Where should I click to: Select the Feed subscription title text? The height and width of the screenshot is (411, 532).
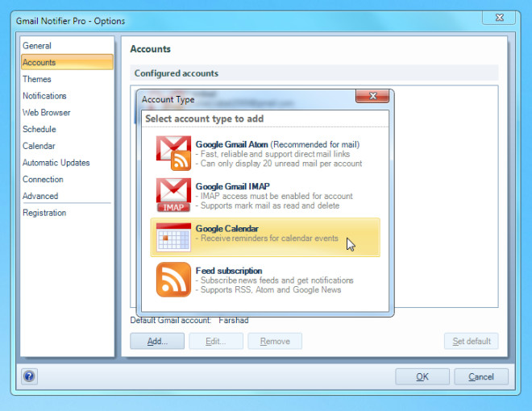coord(229,271)
